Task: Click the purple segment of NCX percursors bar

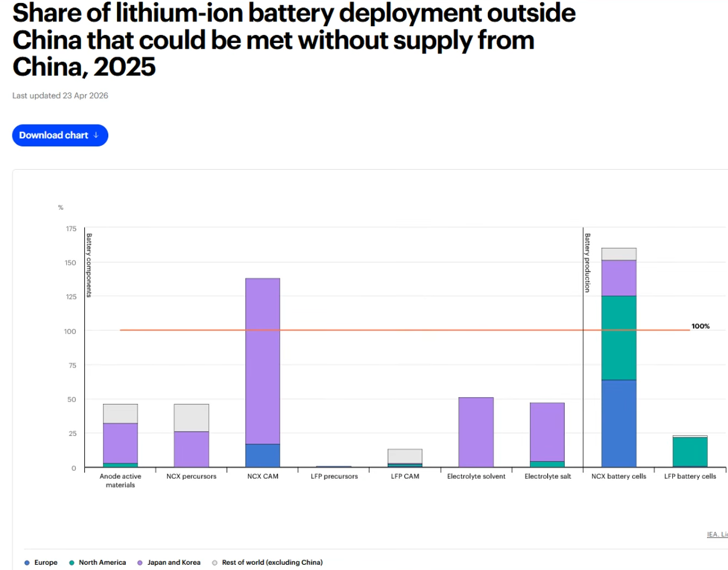Action: point(191,449)
